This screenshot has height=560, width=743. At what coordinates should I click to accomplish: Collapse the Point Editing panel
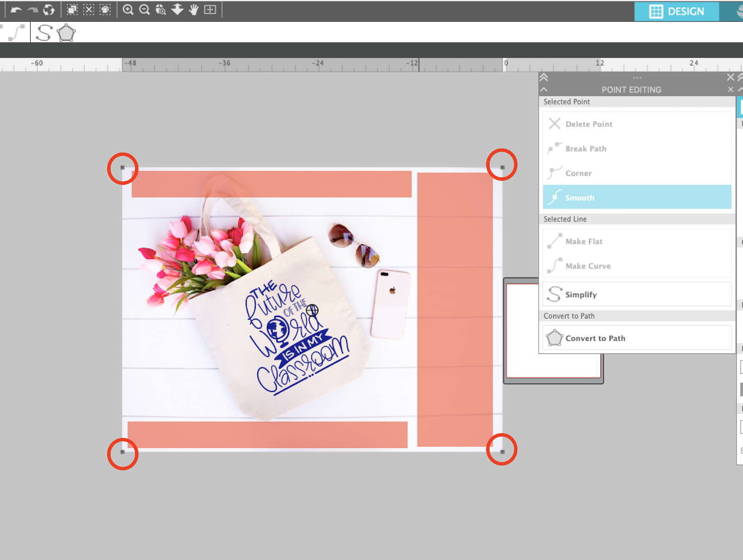(x=544, y=89)
